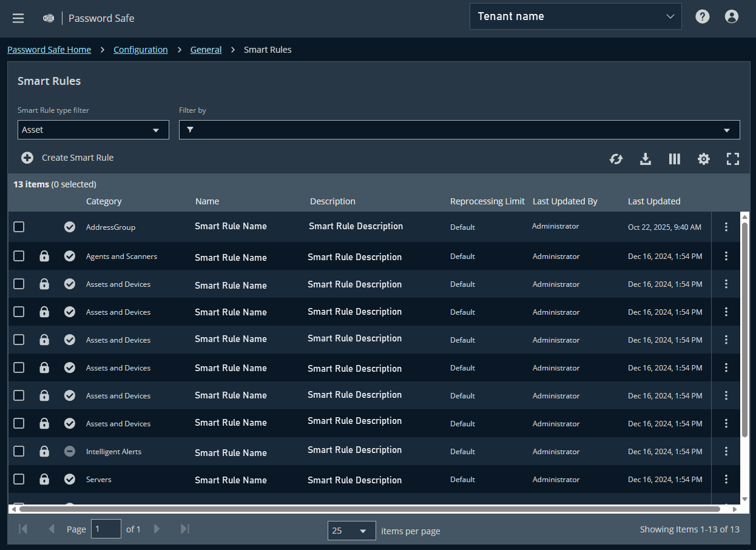Image resolution: width=756 pixels, height=550 pixels.
Task: Open the hamburger navigation menu
Action: [x=18, y=18]
